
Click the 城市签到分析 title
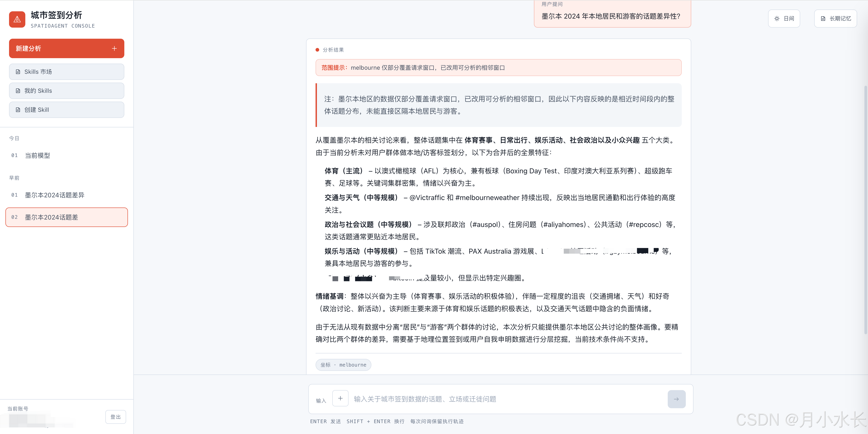56,15
